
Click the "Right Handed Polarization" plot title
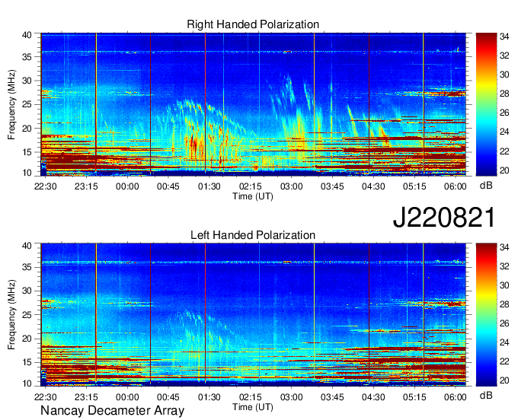[x=253, y=24]
